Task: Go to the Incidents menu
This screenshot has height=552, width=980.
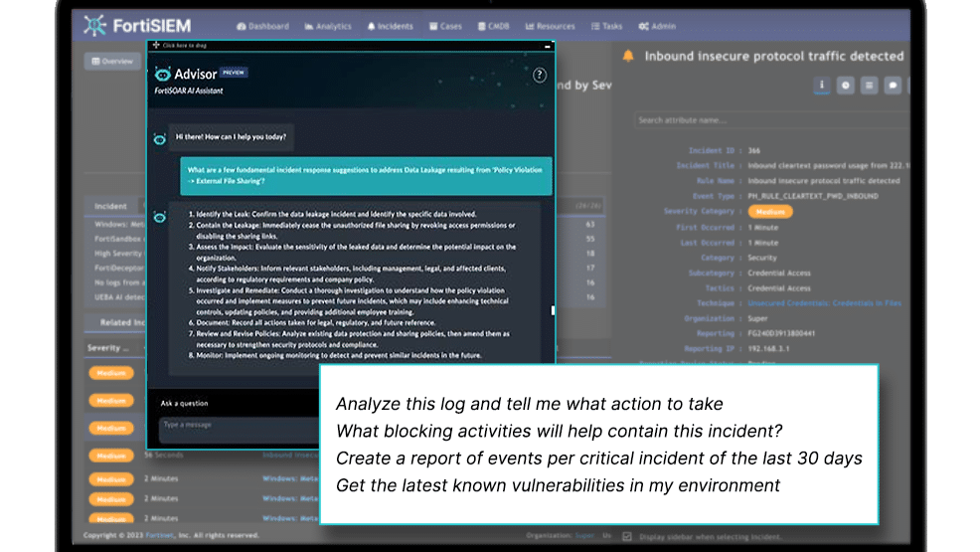Action: [391, 26]
